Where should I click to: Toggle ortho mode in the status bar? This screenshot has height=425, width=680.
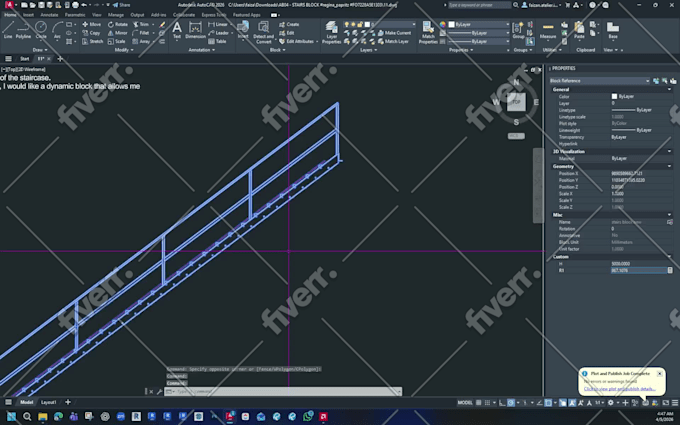click(502, 403)
